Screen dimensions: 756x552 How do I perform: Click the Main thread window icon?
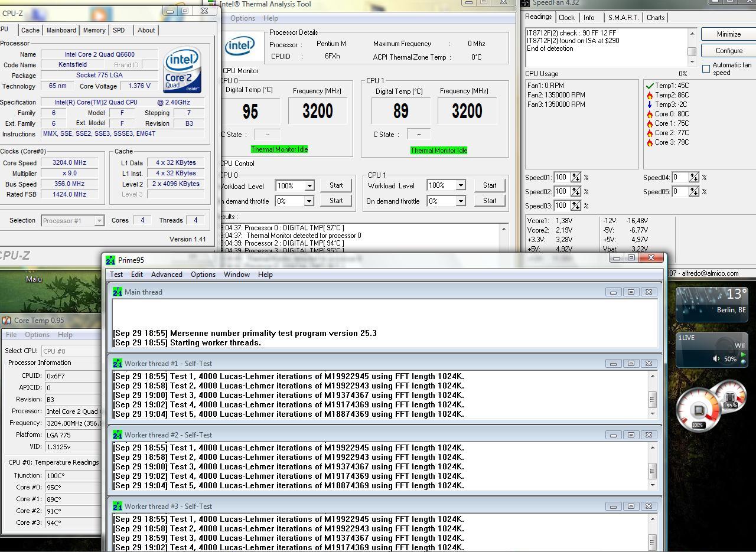(118, 292)
